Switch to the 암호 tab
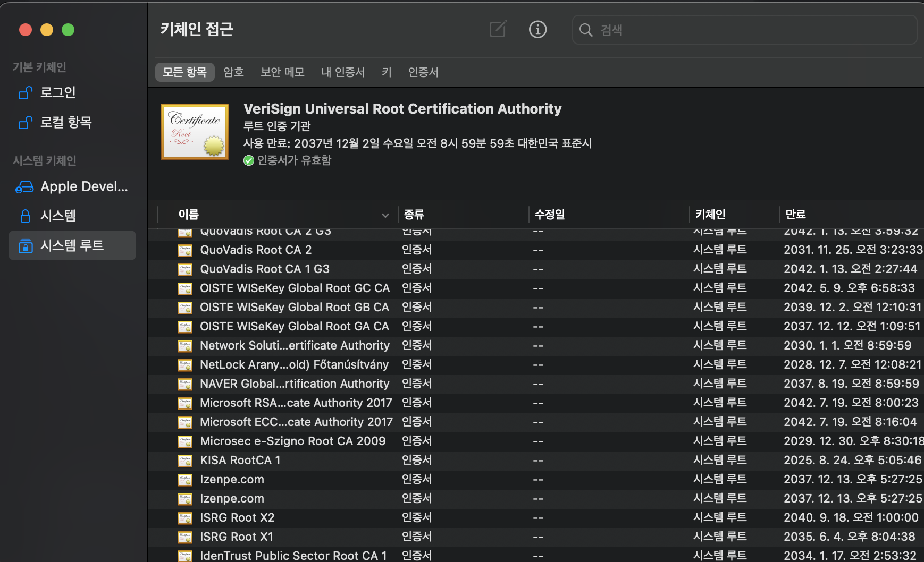This screenshot has height=562, width=924. pyautogui.click(x=233, y=72)
